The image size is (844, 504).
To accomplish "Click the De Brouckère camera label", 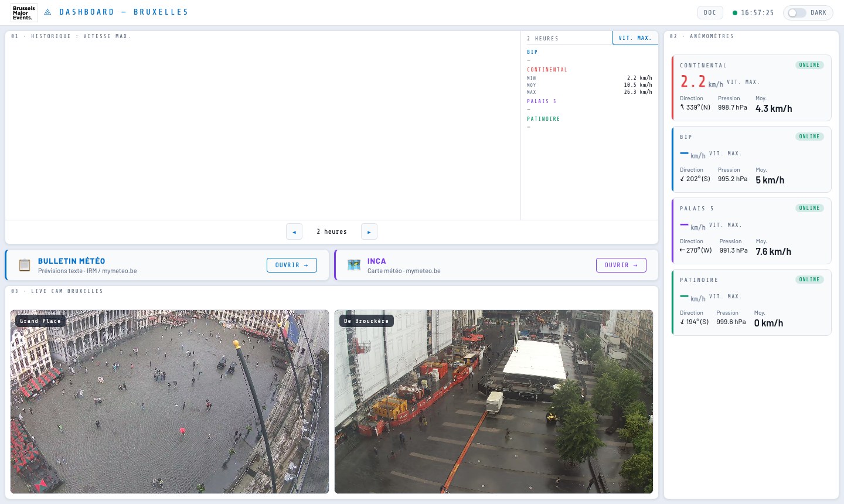I will coord(366,321).
